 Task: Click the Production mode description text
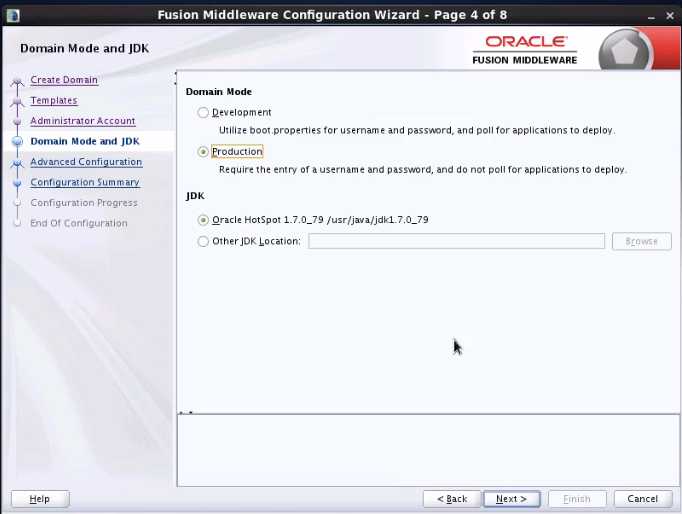pyautogui.click(x=423, y=169)
